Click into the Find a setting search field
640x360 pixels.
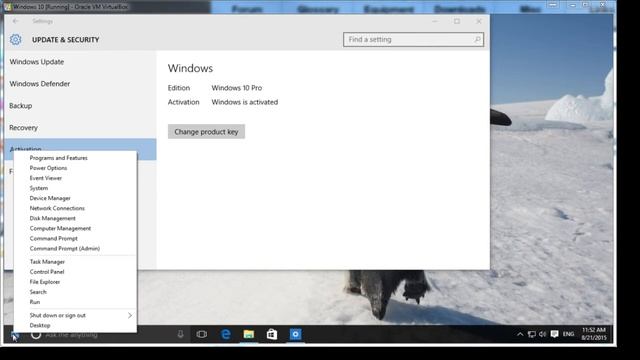pos(413,40)
